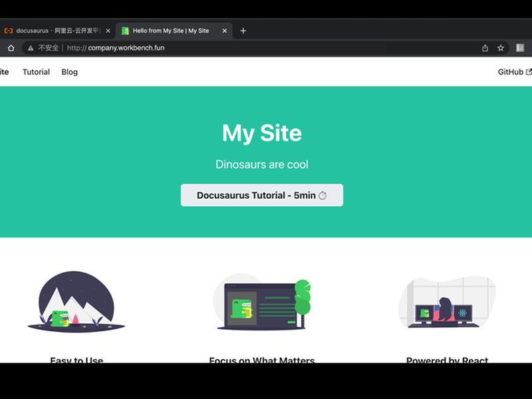
Task: Open a new tab with plus icon
Action: point(243,31)
